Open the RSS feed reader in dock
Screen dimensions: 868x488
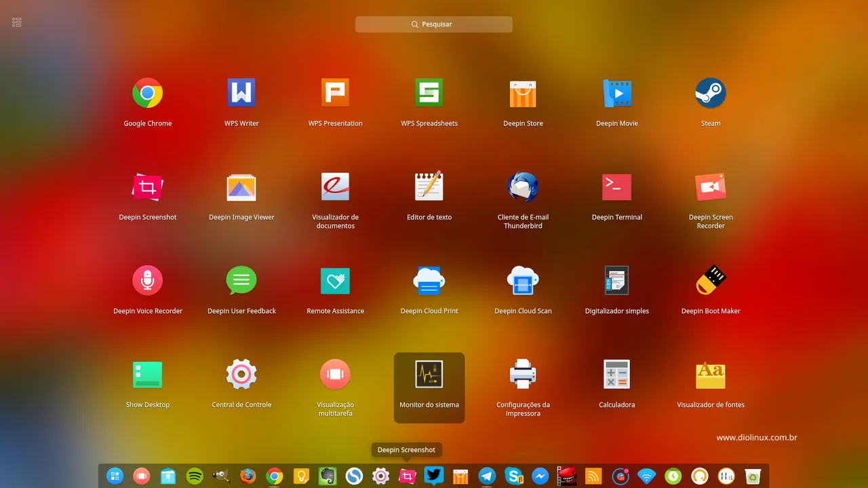593,476
